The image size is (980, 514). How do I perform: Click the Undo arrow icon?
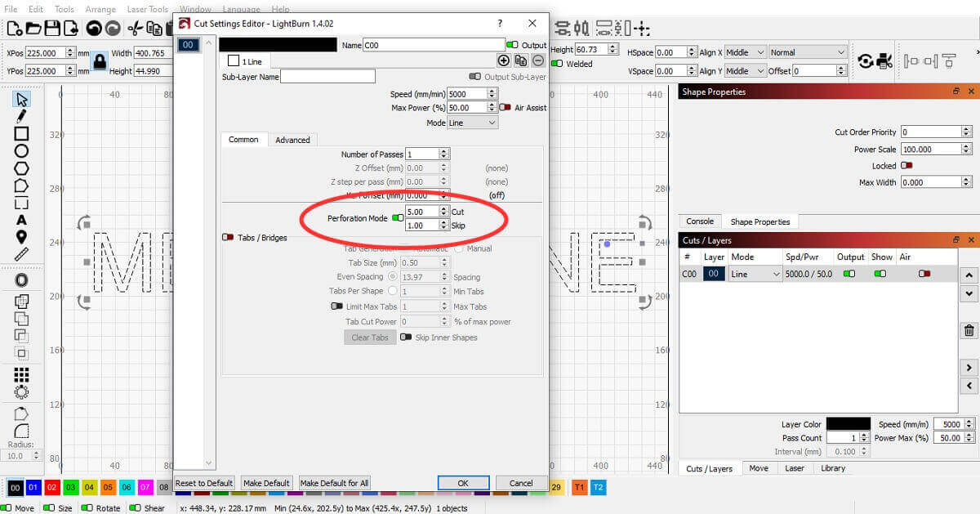click(x=93, y=29)
